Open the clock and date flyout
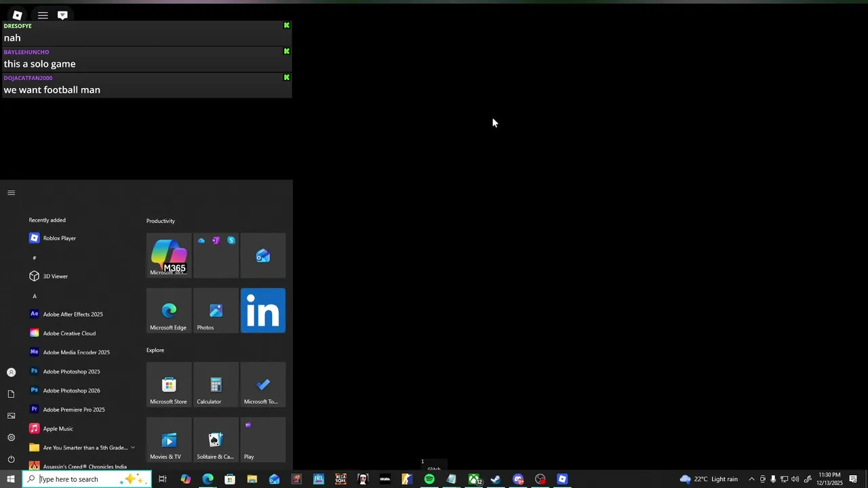 830,479
